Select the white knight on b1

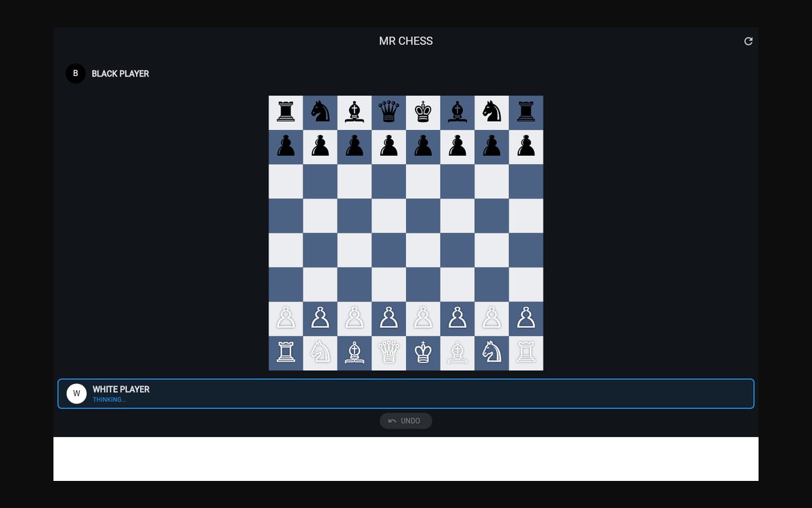(x=320, y=353)
